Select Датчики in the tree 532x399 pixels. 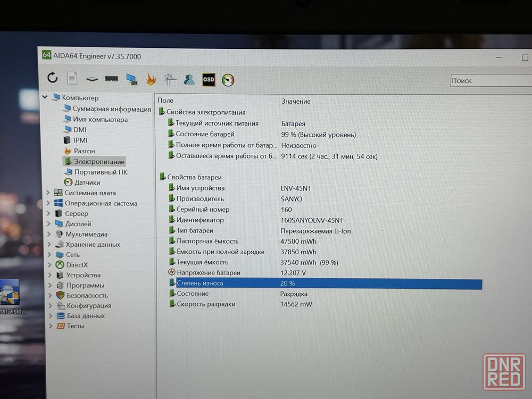[x=82, y=182]
